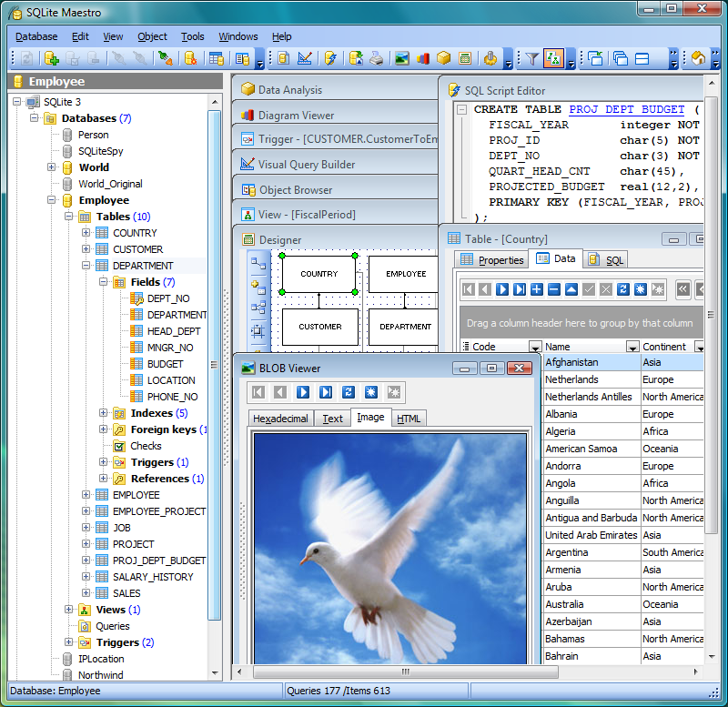The width and height of the screenshot is (728, 707).
Task: Open the Name column filter dropdown
Action: 632,347
